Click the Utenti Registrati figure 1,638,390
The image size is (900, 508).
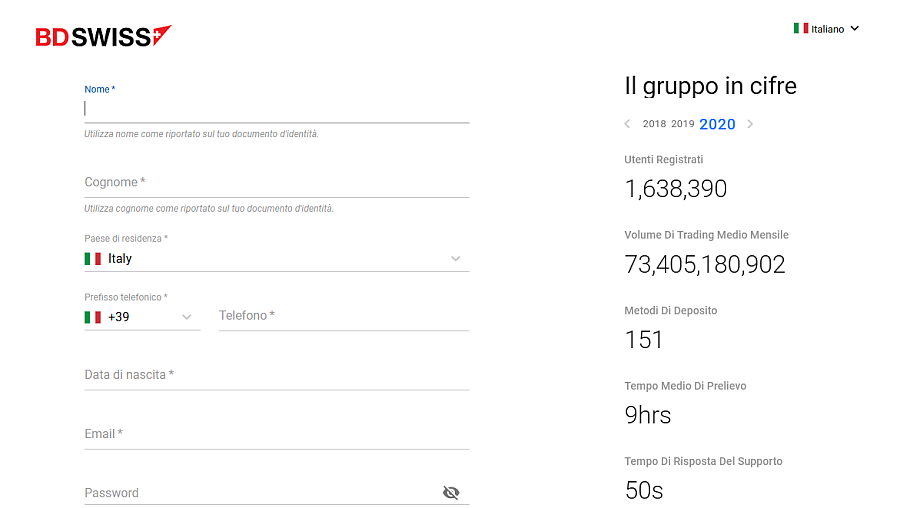coord(676,189)
